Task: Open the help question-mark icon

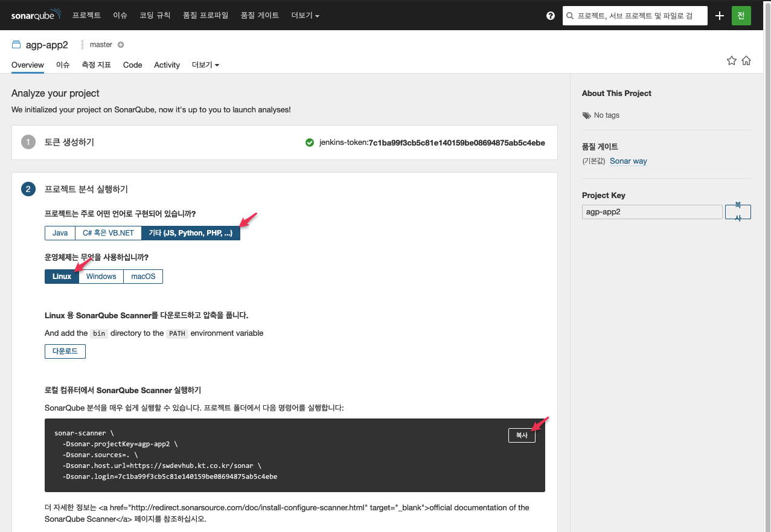Action: tap(551, 16)
